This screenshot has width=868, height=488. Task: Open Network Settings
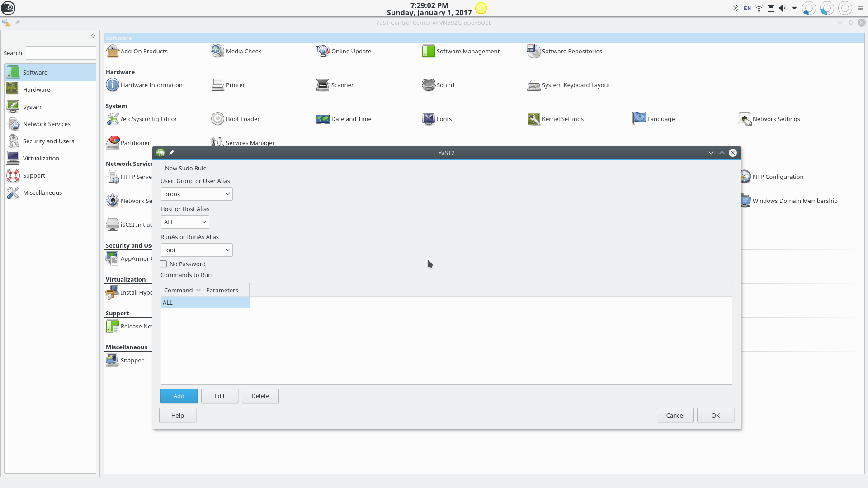pos(769,119)
